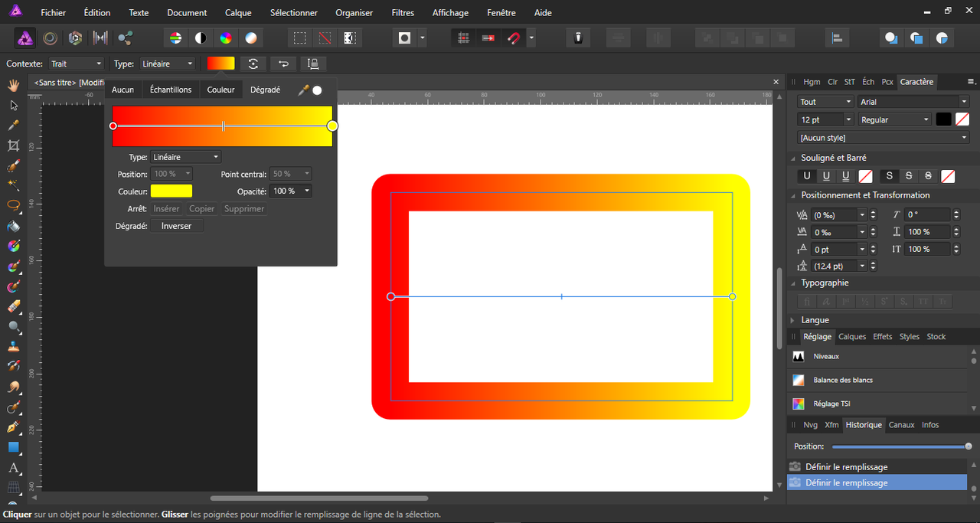Toggle the quick mask icon

tap(405, 38)
